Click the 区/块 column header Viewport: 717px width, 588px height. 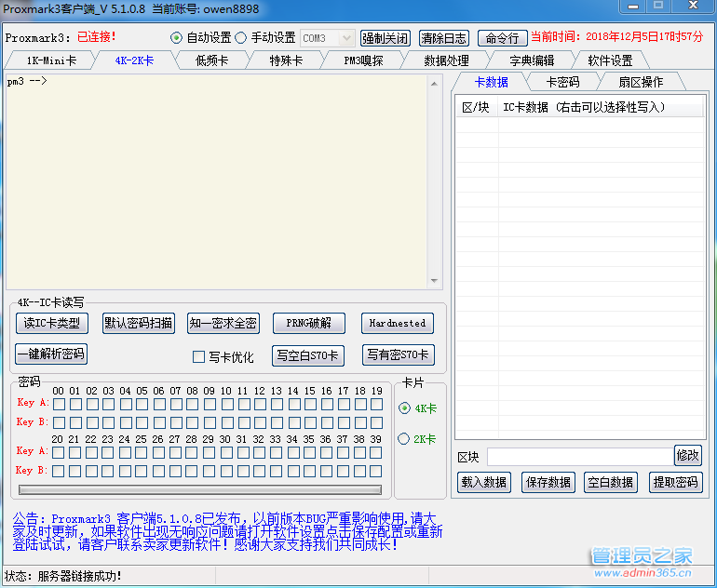476,108
